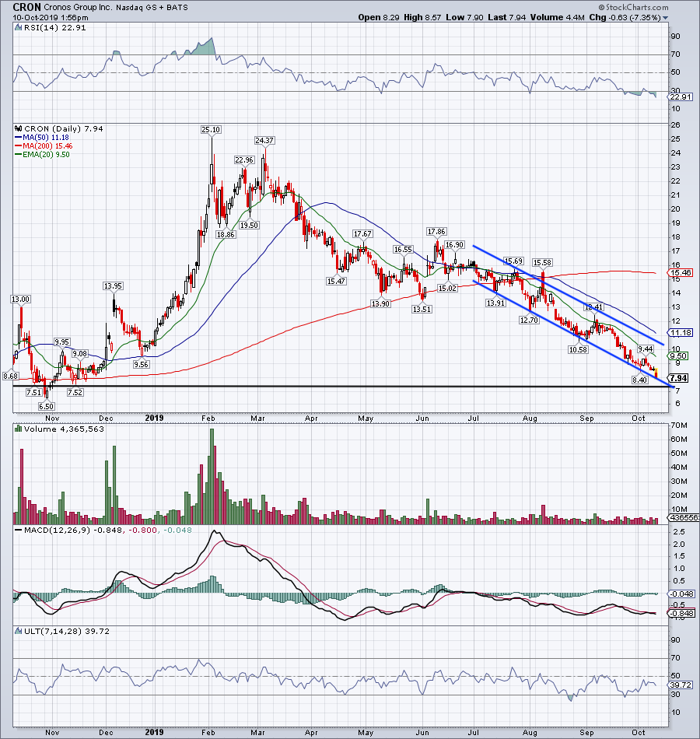The image size is (700, 739).
Task: Click the 13.90 low price label
Action: 380,303
